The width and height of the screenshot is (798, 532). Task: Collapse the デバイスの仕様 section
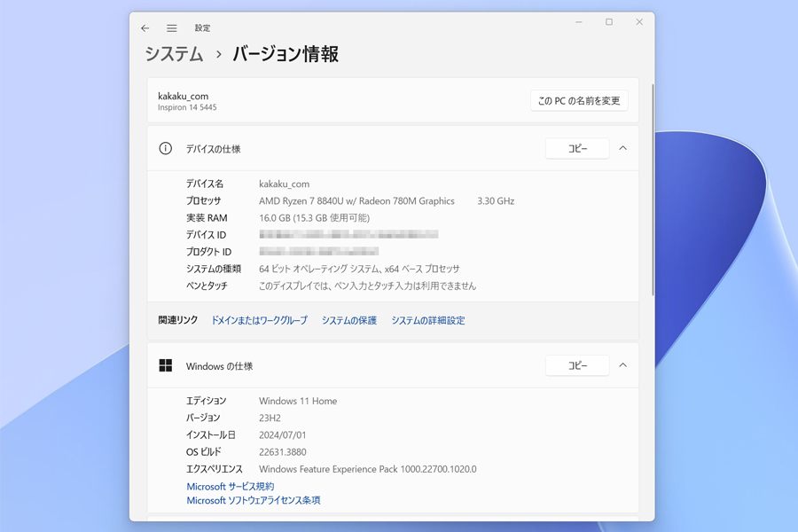(623, 148)
